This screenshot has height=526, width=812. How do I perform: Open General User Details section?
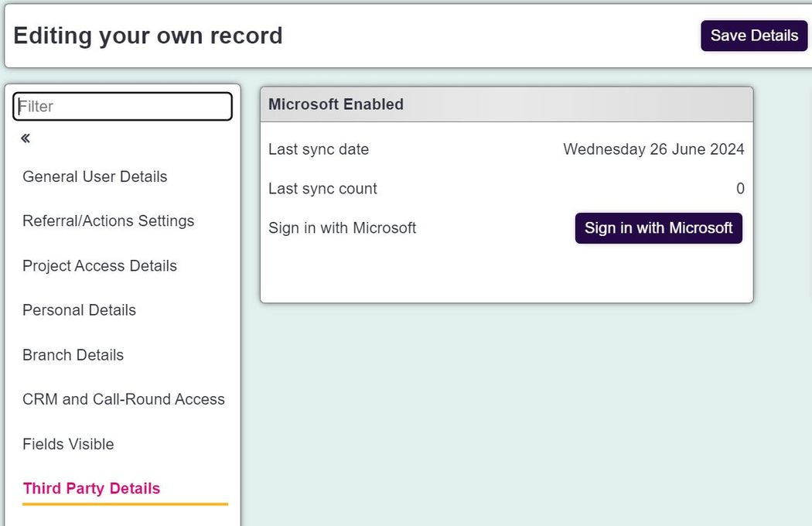click(x=95, y=176)
